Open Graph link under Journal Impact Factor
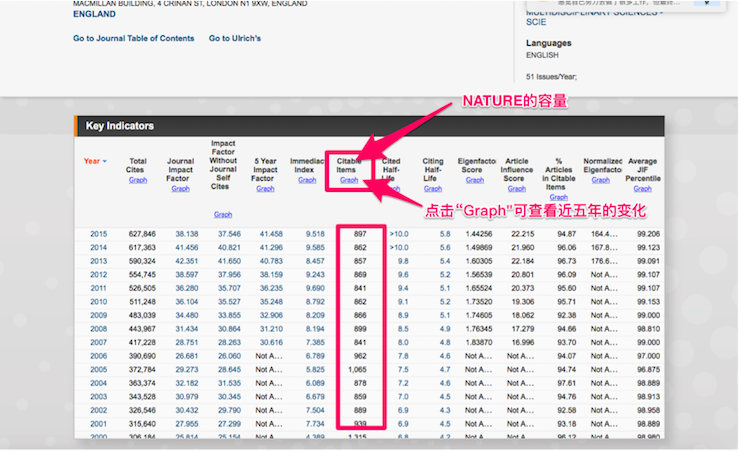This screenshot has width=740, height=451. point(180,188)
